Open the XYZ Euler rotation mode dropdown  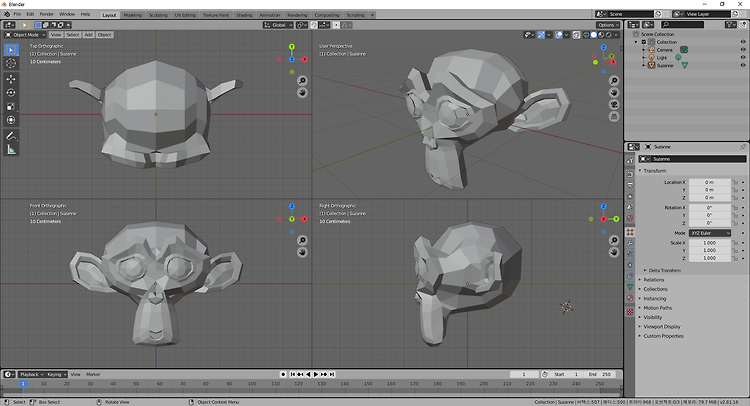710,233
